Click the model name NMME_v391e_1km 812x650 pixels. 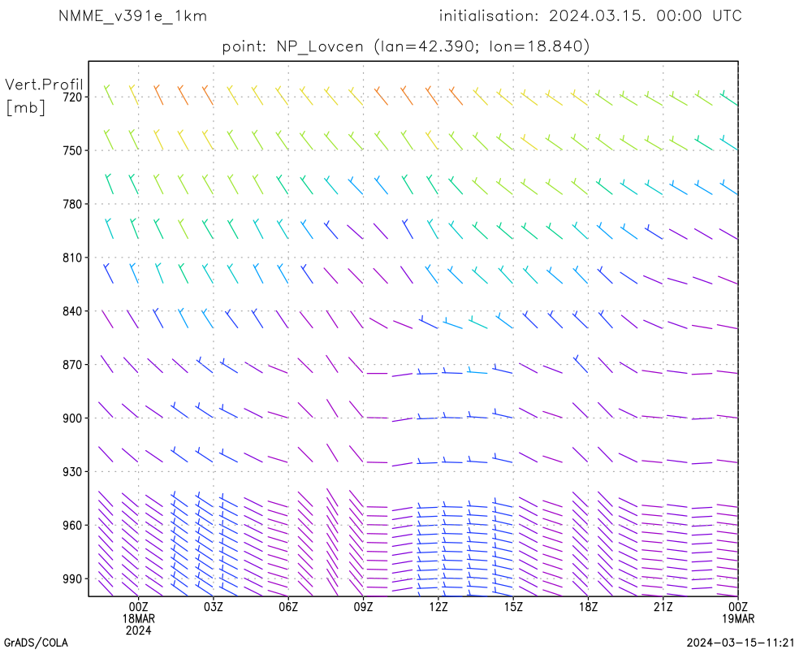[x=132, y=16]
